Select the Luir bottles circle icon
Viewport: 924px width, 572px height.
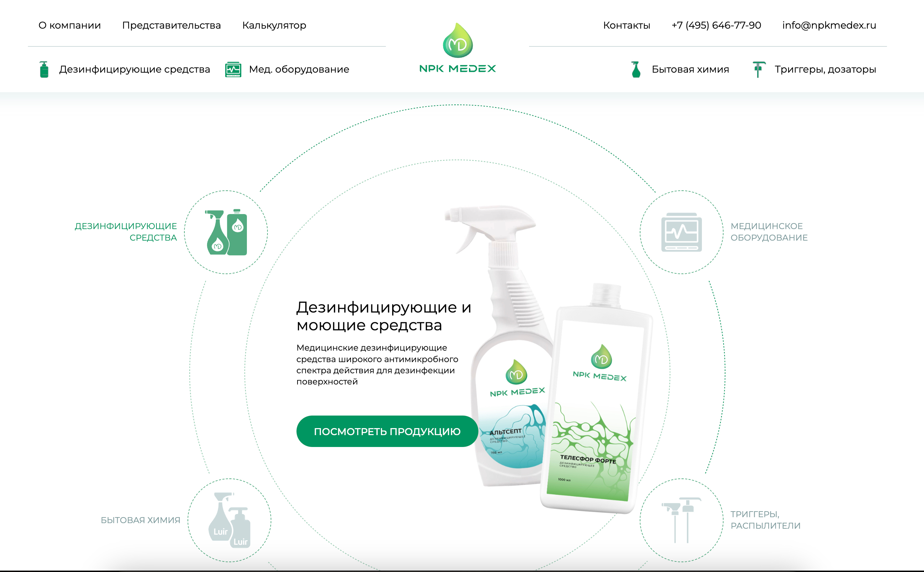pyautogui.click(x=229, y=520)
